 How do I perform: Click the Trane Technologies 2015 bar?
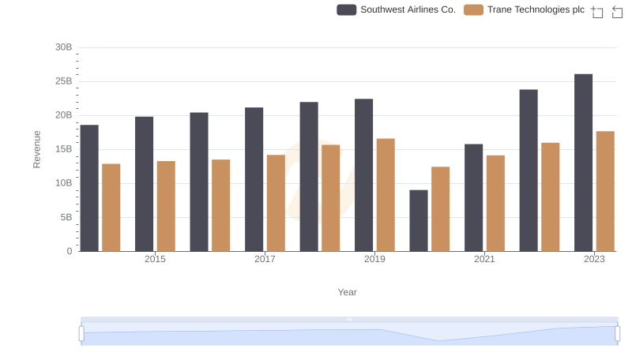point(166,206)
